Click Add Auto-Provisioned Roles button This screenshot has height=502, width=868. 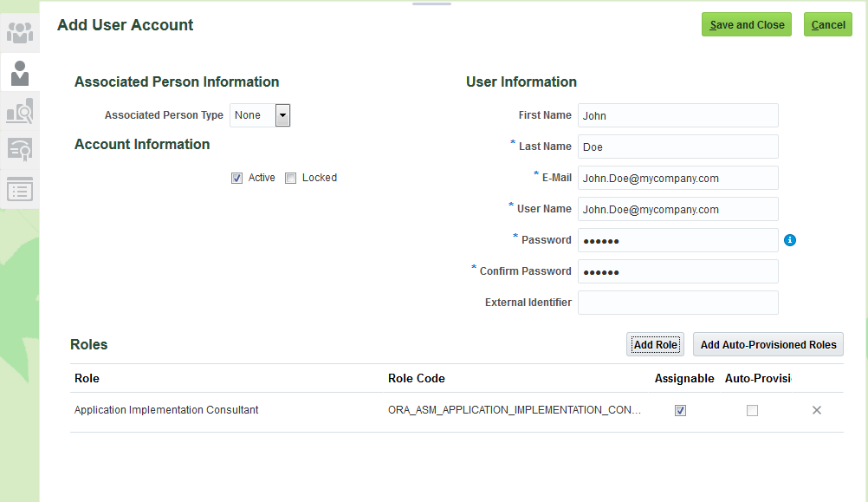tap(768, 344)
